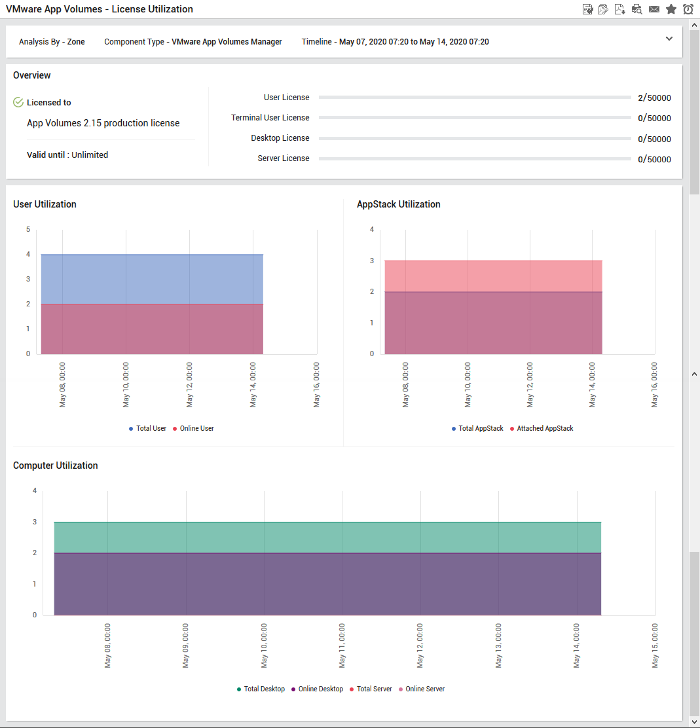The image size is (700, 728).
Task: Toggle Total Server legend entry
Action: click(x=371, y=689)
